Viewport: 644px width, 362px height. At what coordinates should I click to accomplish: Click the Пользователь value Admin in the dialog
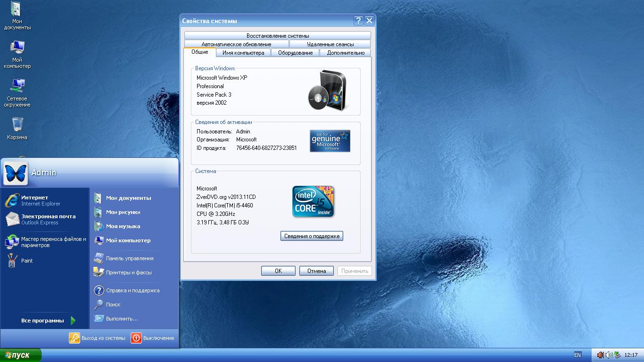[243, 132]
